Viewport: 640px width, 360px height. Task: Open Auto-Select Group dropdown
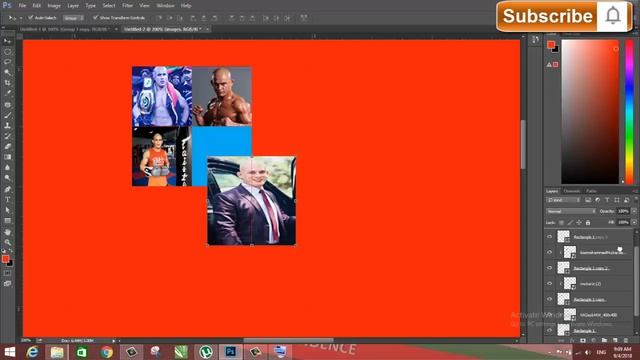[73, 18]
